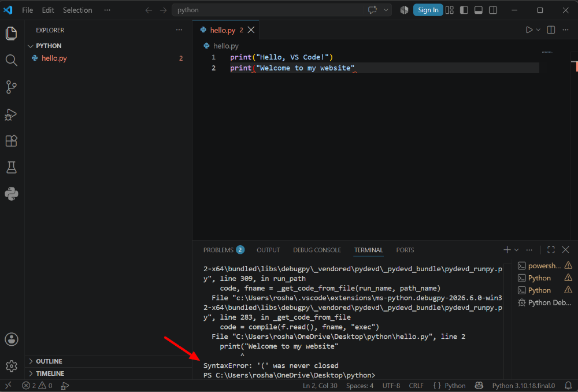Open notifications bell in status bar
Viewport: 578px width, 392px height.
coord(568,386)
